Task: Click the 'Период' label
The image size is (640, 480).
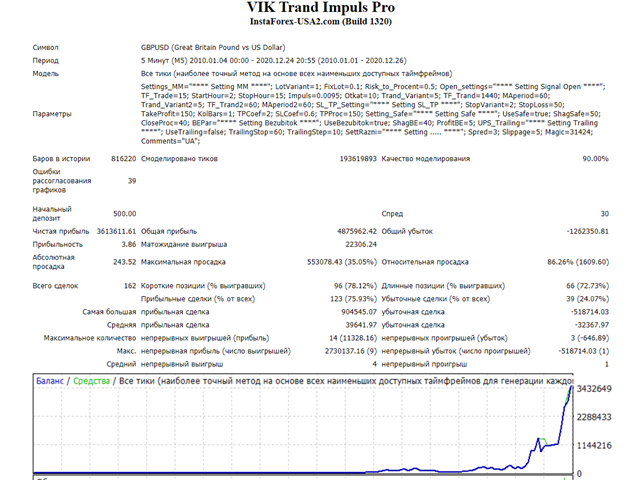Action: [46, 60]
